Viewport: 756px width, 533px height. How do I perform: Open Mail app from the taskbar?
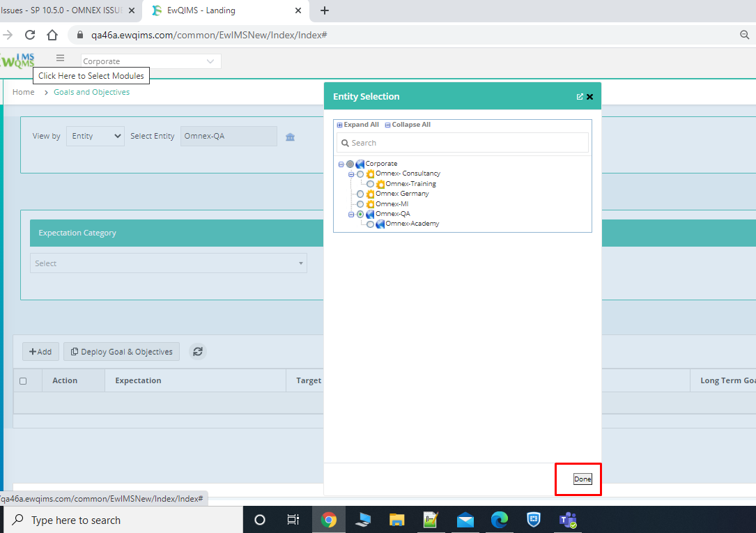tap(465, 520)
